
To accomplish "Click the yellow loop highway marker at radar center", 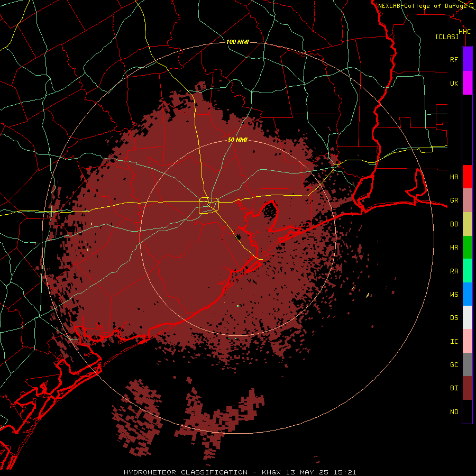I will [x=209, y=206].
